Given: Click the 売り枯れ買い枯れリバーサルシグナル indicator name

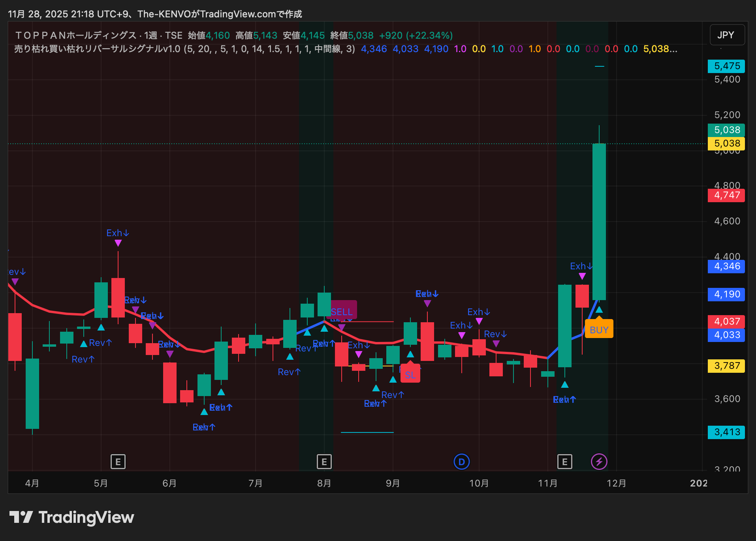Looking at the screenshot, I should (x=97, y=49).
